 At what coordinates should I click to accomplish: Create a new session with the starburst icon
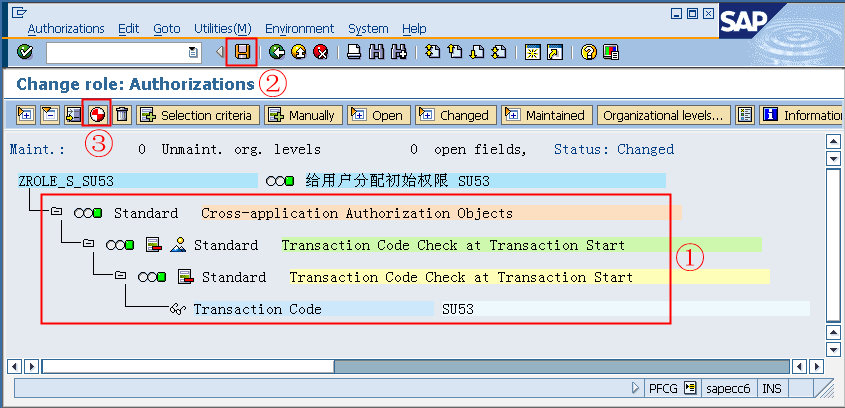(x=532, y=52)
